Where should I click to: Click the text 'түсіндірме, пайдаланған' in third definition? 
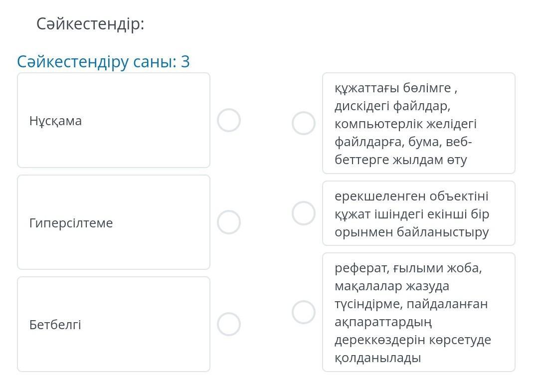pos(411,304)
